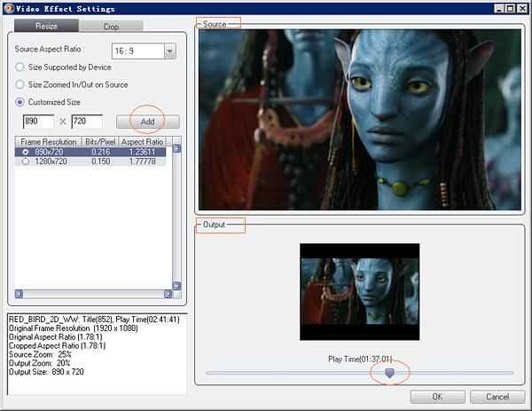This screenshot has height=411, width=532.
Task: Click the Output Size 890 x 720 line
Action: (46, 372)
